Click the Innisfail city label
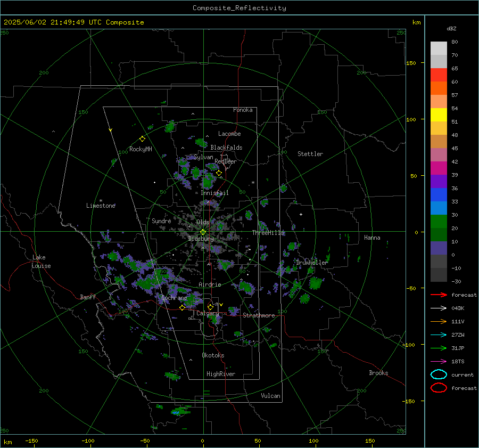The width and height of the screenshot is (479, 448). pos(214,193)
